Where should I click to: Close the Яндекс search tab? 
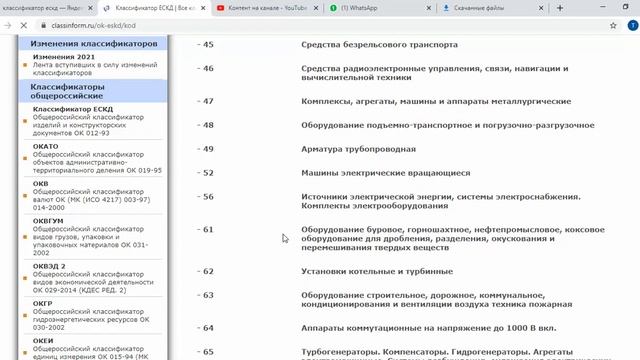90,8
